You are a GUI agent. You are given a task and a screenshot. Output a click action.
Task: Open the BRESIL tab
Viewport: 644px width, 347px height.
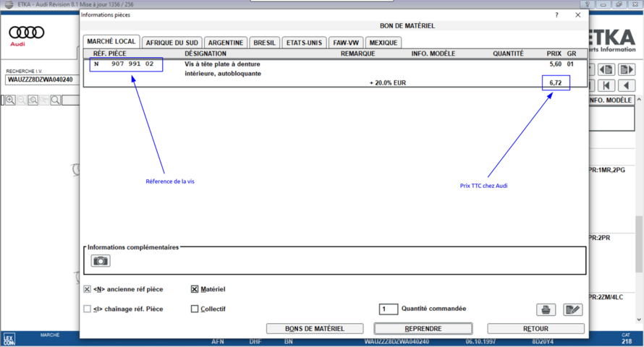coord(265,43)
